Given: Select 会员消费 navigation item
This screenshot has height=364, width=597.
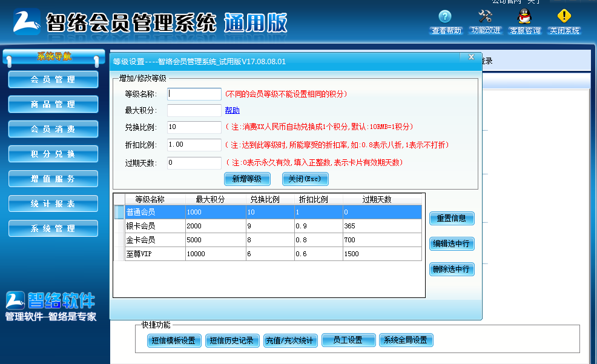Looking at the screenshot, I should click(53, 129).
